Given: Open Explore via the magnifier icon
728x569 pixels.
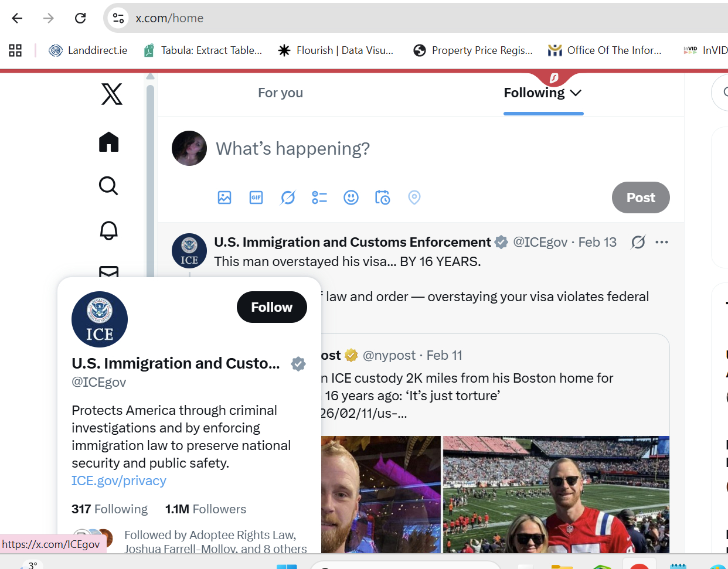Looking at the screenshot, I should (108, 186).
